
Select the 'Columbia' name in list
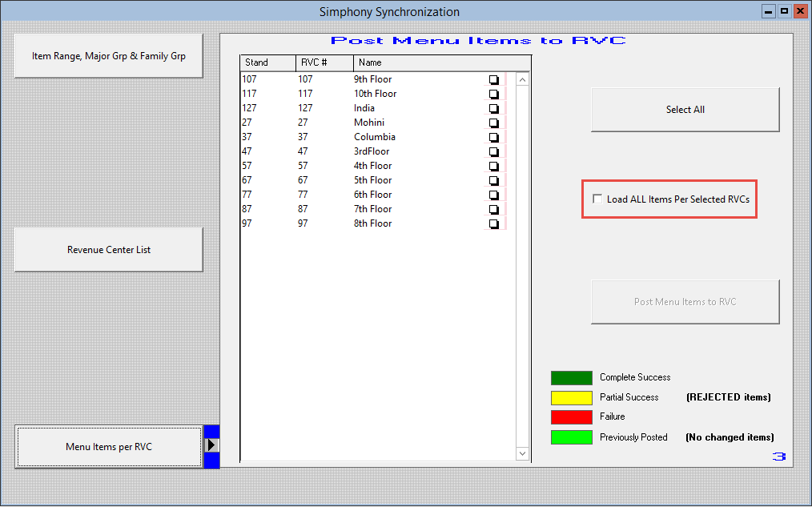point(375,137)
